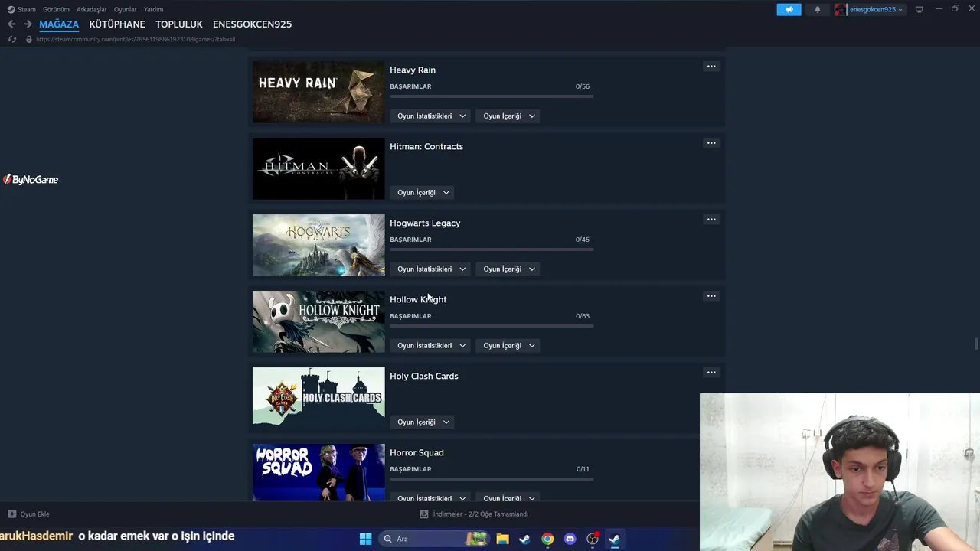Open the Heavy Rain game title link
This screenshot has height=551, width=980.
(x=413, y=70)
